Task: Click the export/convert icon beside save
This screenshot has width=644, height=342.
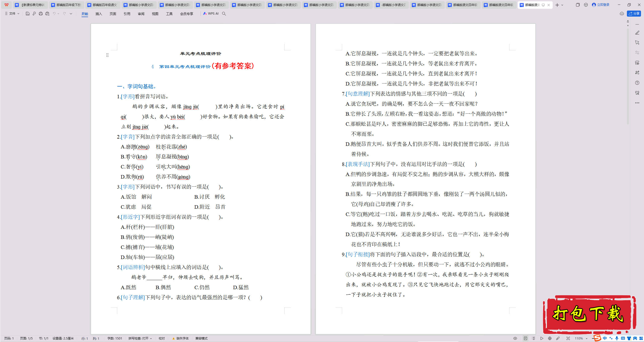Action: (34, 14)
